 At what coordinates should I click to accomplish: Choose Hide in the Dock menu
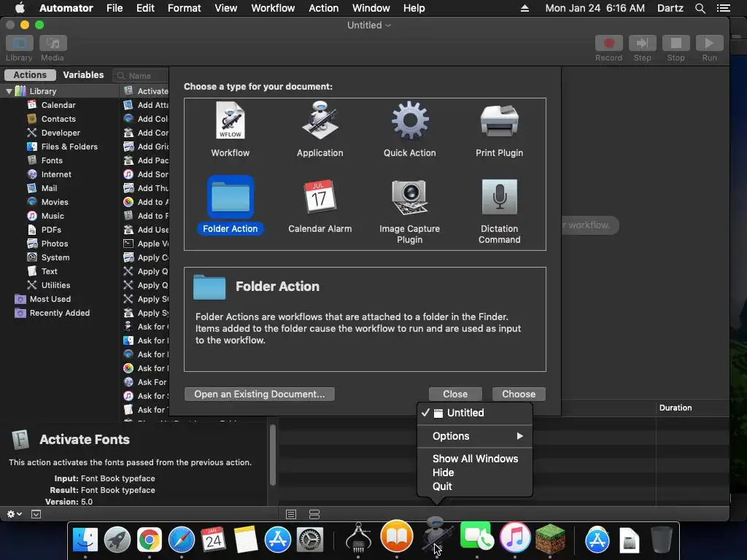point(475,472)
